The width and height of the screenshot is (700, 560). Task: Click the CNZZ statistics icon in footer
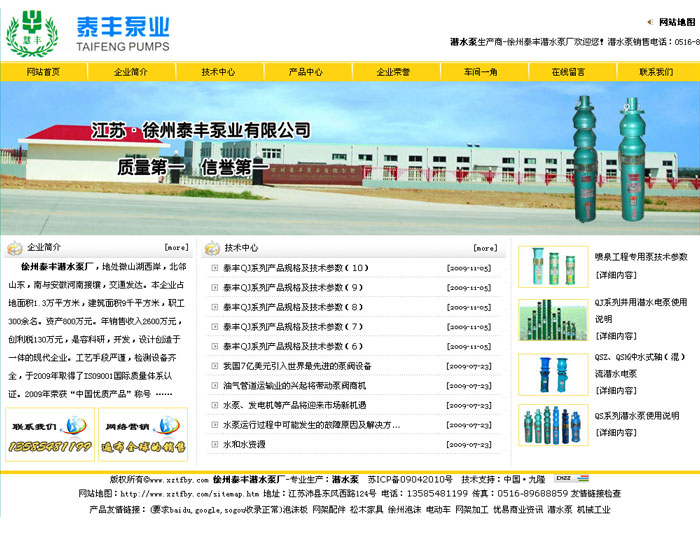tap(571, 478)
